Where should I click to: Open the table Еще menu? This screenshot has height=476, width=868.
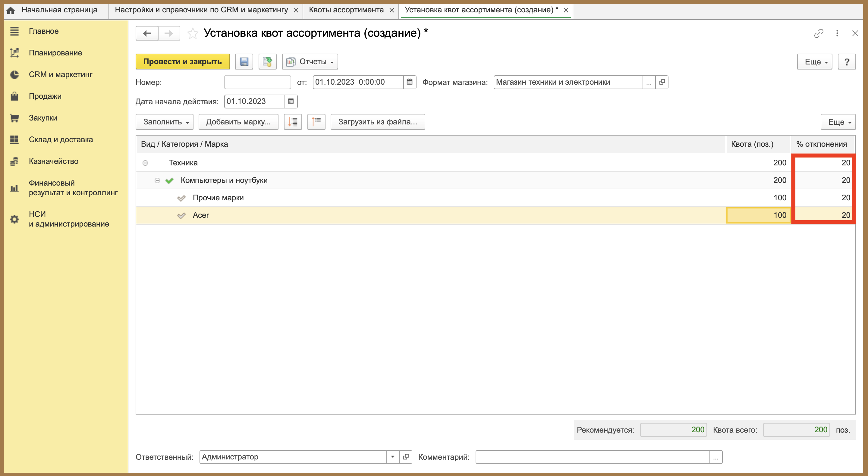[x=838, y=122]
